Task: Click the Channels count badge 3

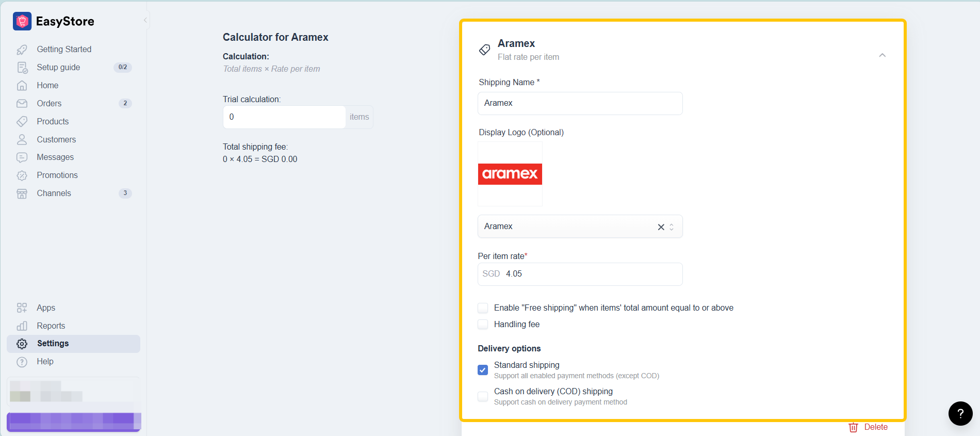Action: 125,193
